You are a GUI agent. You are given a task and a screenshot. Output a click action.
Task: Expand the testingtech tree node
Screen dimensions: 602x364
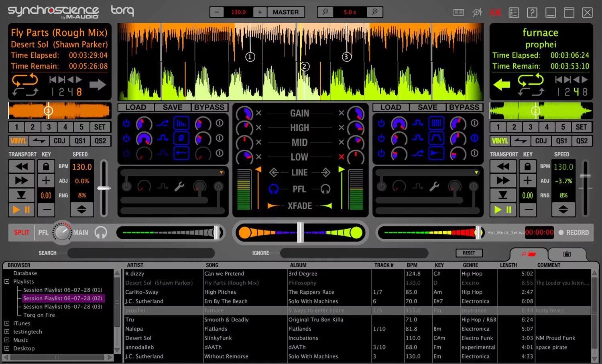[7, 331]
